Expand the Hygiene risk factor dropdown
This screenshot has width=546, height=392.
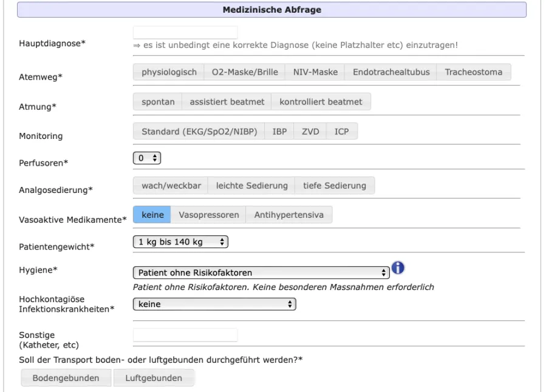[261, 272]
